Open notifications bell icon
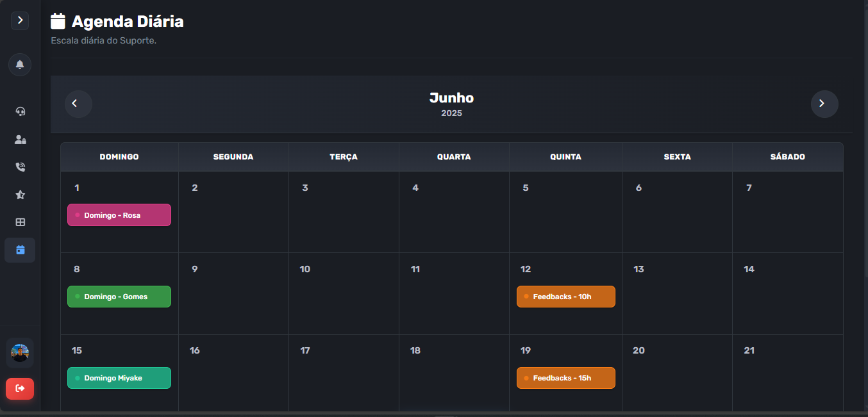 pyautogui.click(x=20, y=65)
